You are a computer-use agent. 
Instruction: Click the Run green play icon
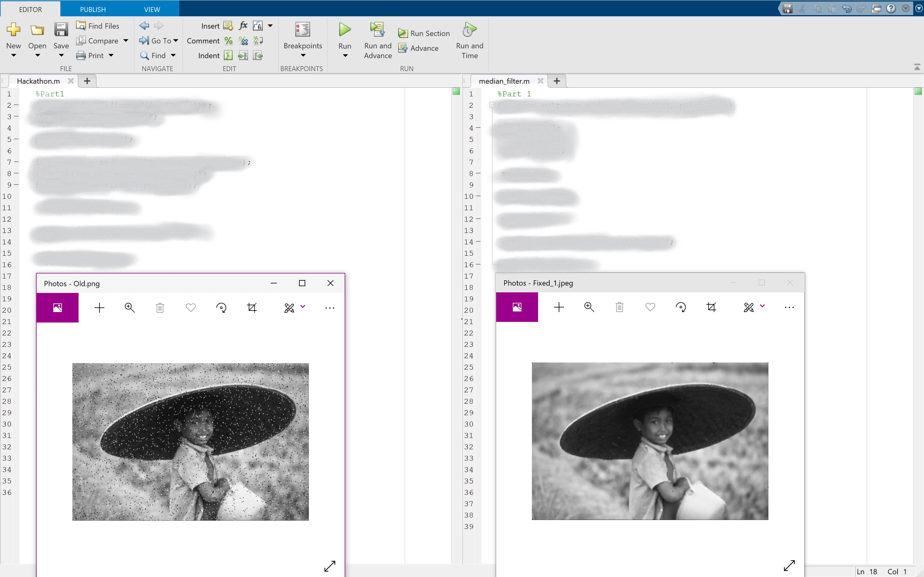tap(344, 29)
